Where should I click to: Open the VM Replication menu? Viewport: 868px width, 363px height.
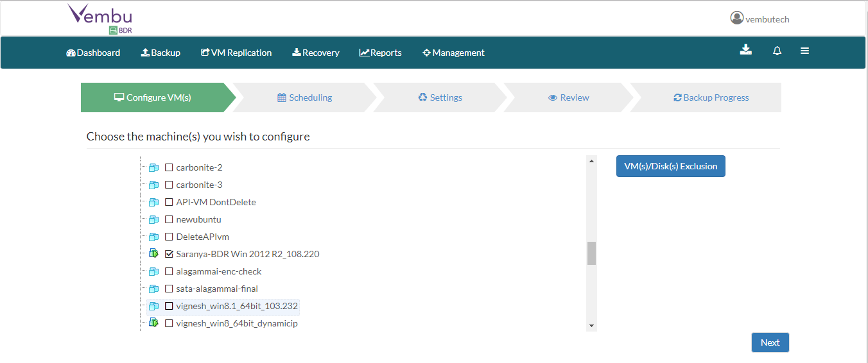236,53
